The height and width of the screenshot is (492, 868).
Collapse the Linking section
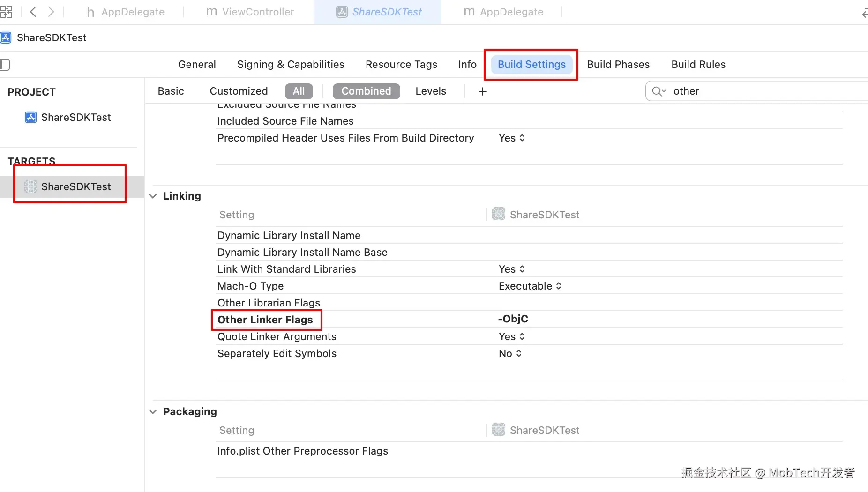coord(153,196)
